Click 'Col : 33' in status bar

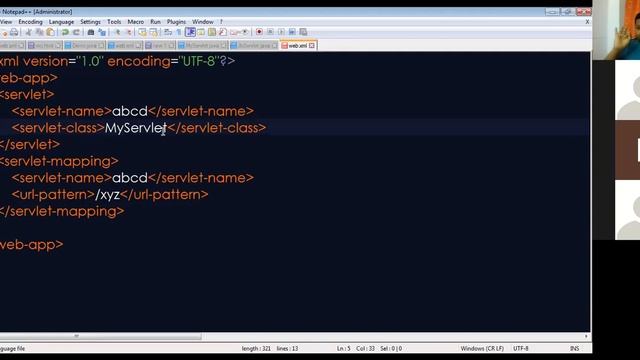[x=365, y=349]
